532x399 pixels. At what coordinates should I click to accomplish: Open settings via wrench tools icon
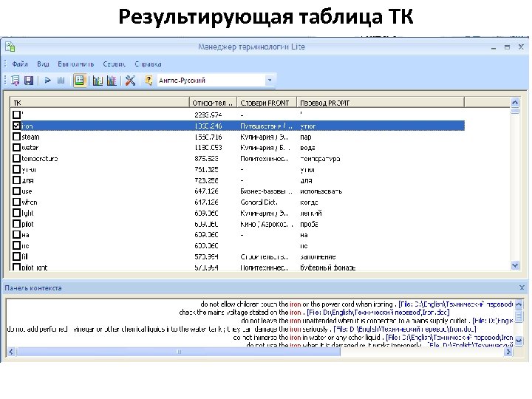pos(130,81)
